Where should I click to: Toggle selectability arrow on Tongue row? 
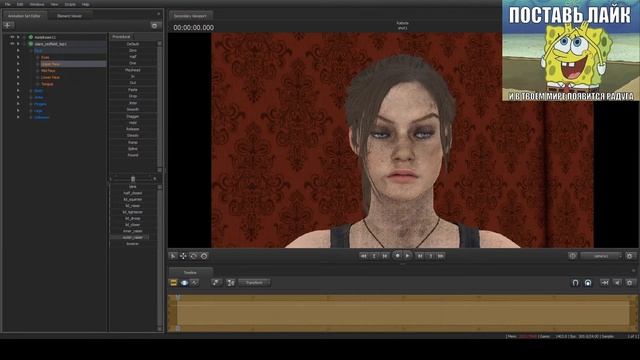pyautogui.click(x=18, y=84)
